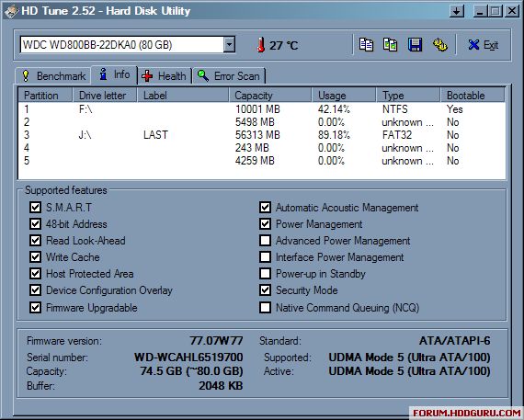Click the Bootable column header
This screenshot has width=524, height=420.
473,96
